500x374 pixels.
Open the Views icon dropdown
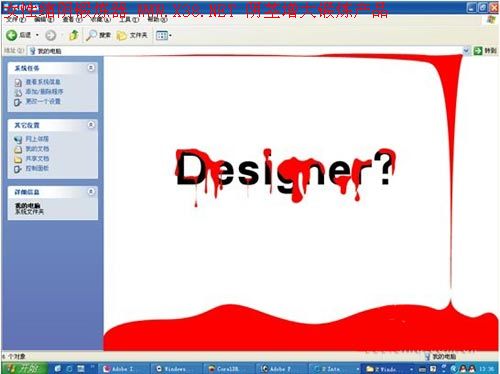tap(164, 35)
